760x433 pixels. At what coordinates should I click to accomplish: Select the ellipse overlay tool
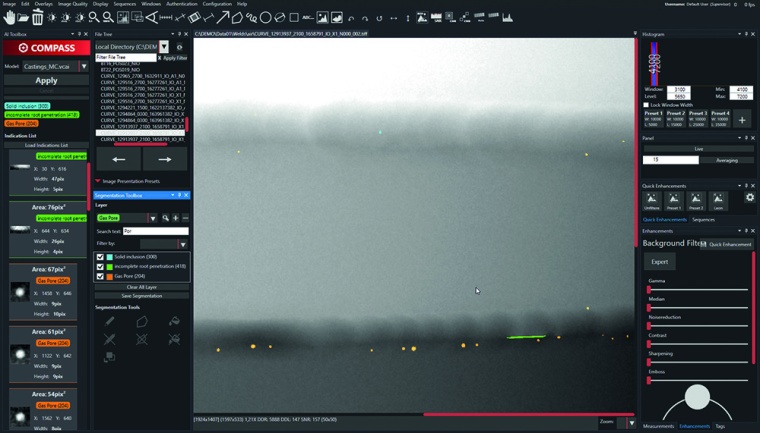pyautogui.click(x=265, y=17)
